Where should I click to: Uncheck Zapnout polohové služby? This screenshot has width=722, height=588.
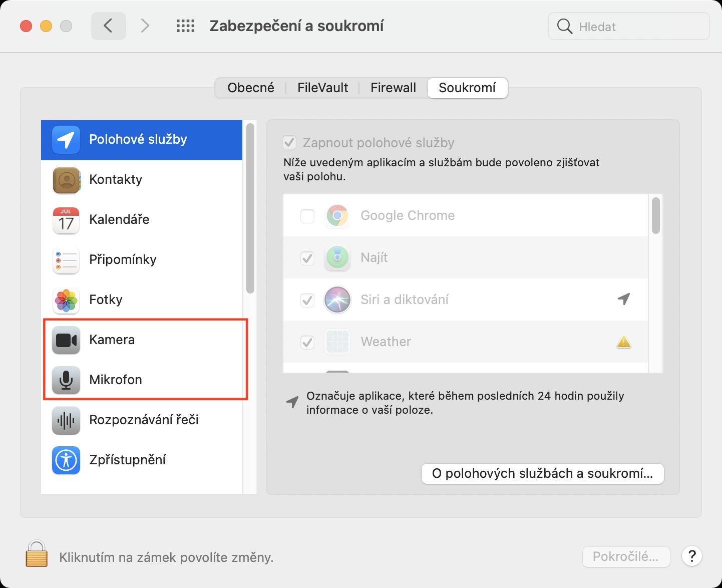click(x=289, y=143)
